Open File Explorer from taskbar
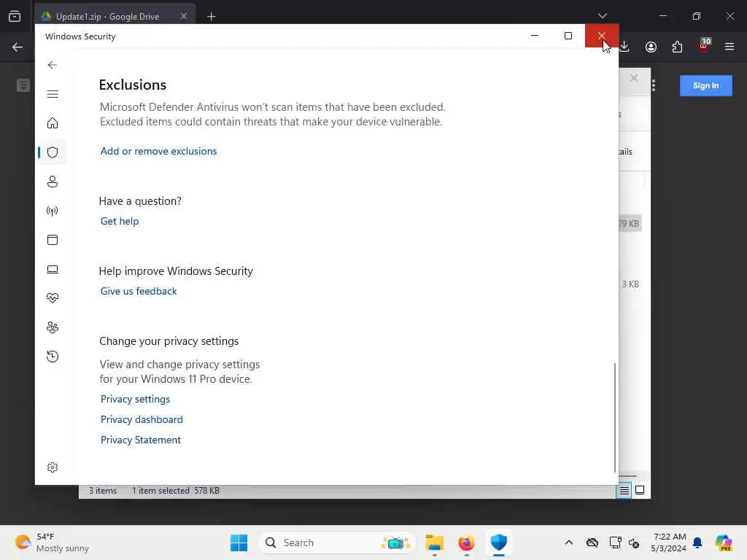Viewport: 747px width, 560px height. (435, 542)
